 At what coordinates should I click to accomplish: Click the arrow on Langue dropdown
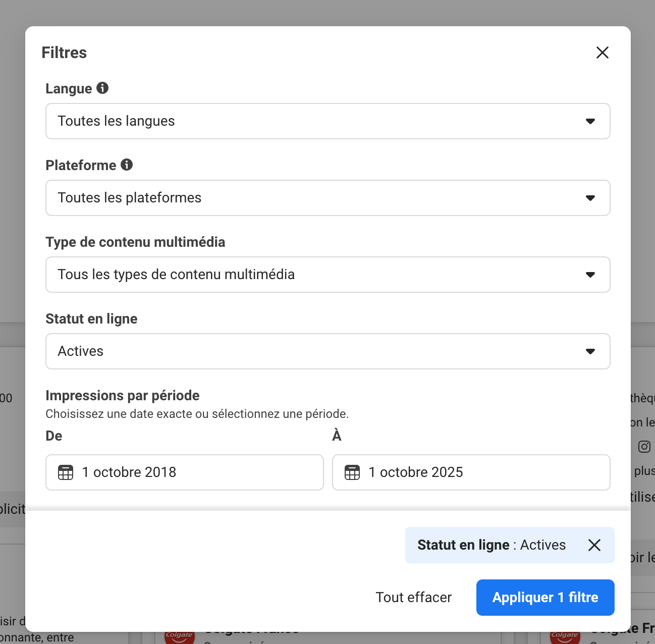(590, 121)
